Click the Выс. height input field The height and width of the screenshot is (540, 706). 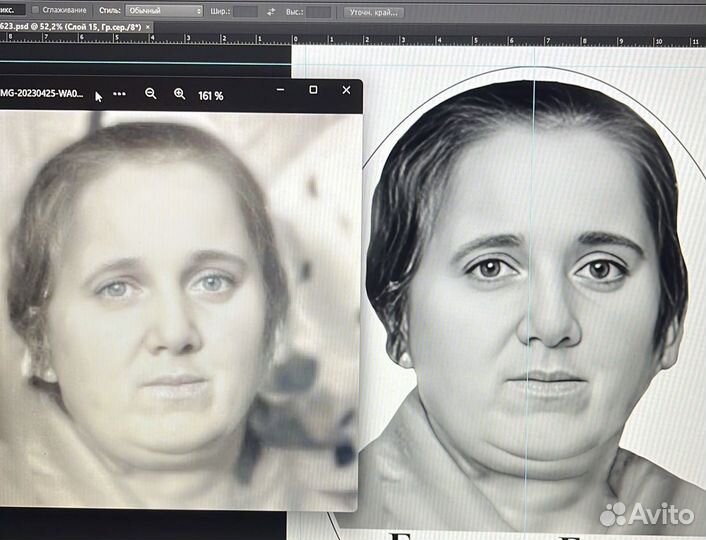click(x=318, y=12)
